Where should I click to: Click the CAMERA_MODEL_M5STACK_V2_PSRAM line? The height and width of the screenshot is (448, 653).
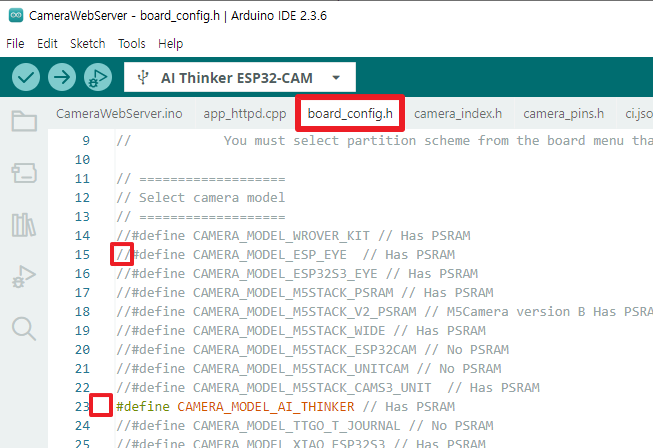click(x=384, y=312)
